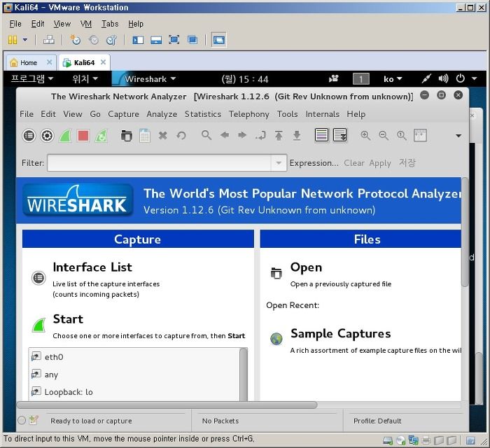Open the Sample Captures link
490x448 pixels.
[341, 334]
